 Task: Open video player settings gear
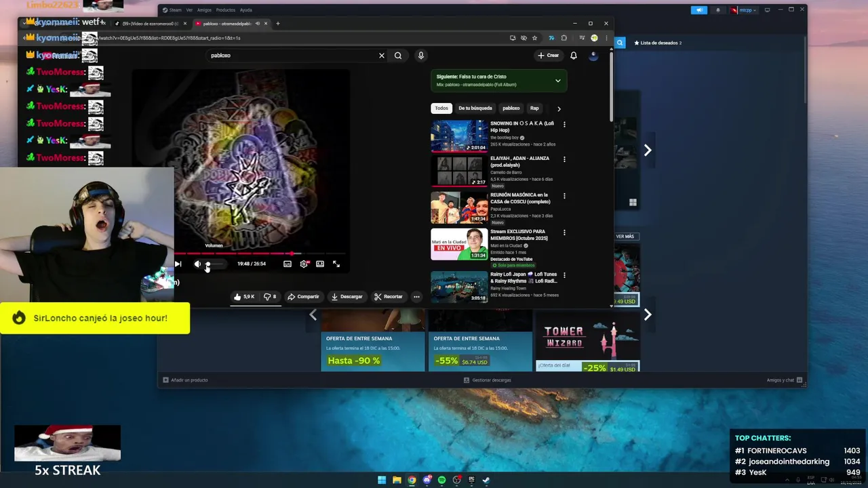tap(304, 264)
